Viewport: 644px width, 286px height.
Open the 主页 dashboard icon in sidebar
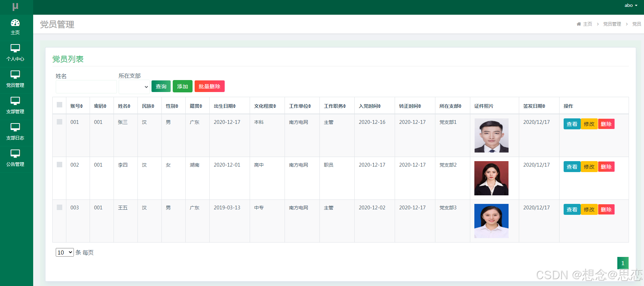[x=15, y=23]
